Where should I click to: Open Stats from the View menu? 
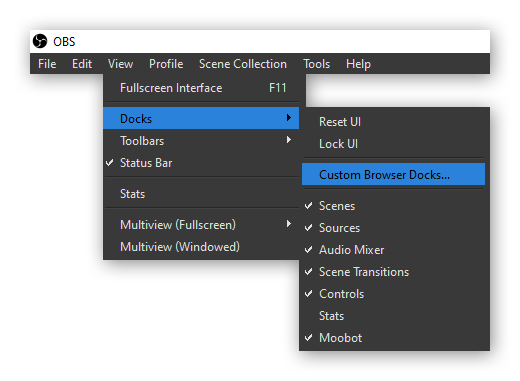201,194
